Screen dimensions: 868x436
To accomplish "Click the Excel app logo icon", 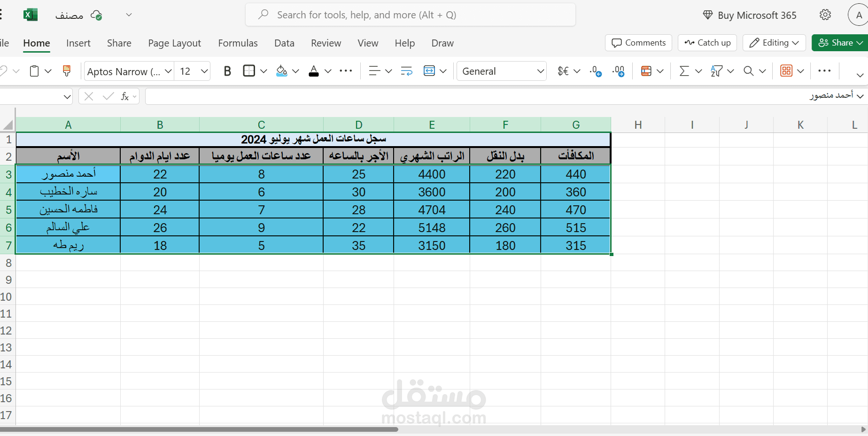I will tap(31, 15).
